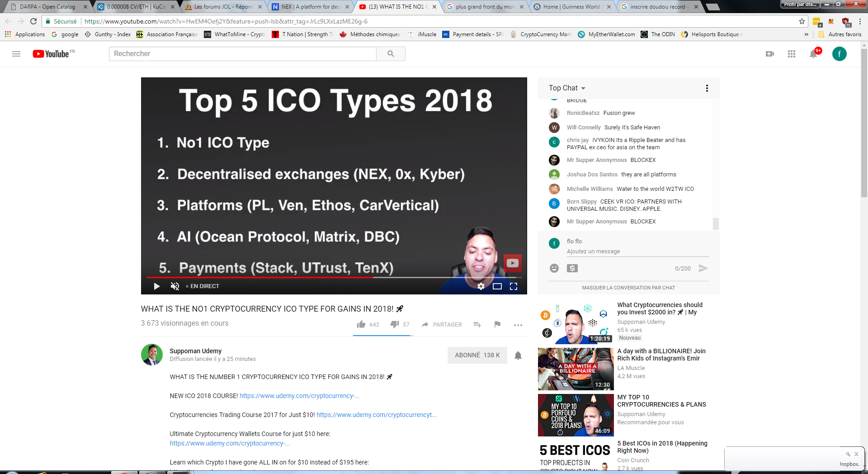Open the Suppoman Udemy channel avatar
Viewport: 868px width, 474px height.
click(152, 355)
